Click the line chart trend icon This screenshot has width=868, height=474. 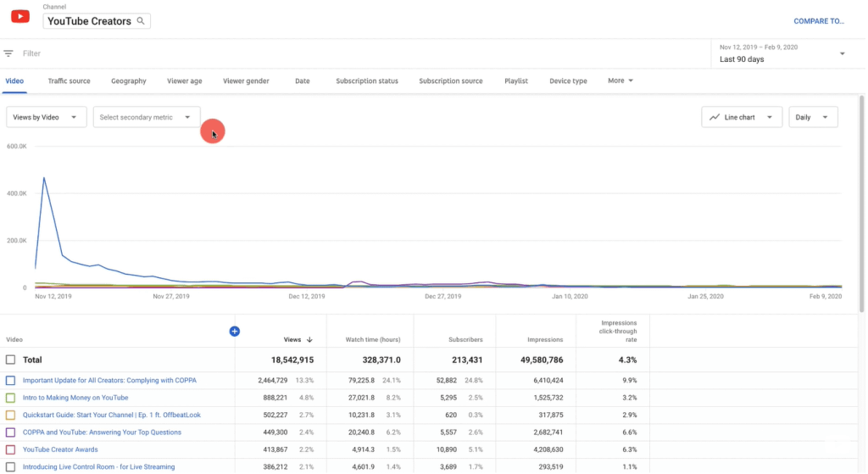point(715,117)
